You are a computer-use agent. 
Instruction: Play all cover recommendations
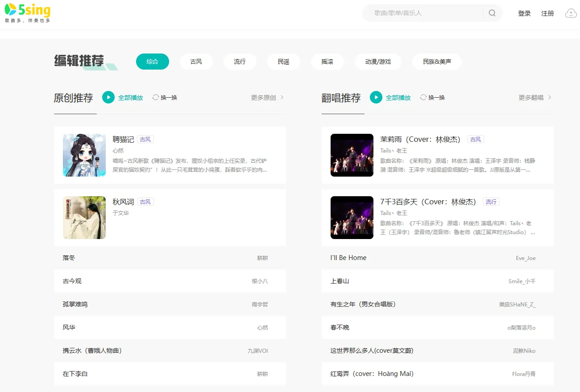[376, 97]
